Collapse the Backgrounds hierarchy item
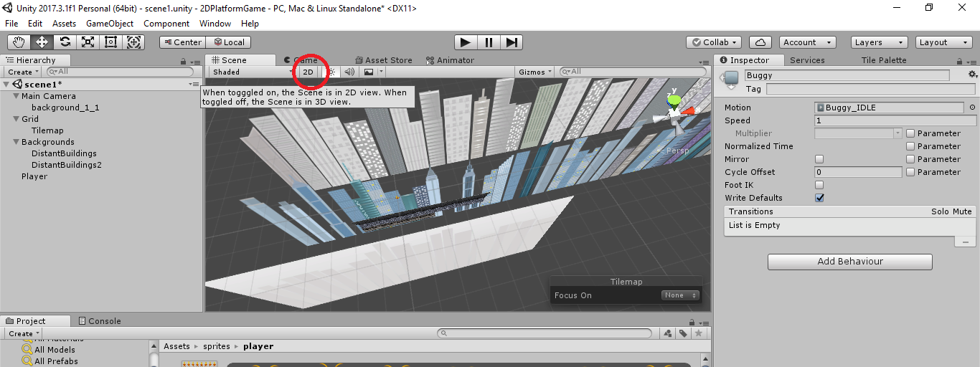Image resolution: width=980 pixels, height=367 pixels. [x=17, y=142]
